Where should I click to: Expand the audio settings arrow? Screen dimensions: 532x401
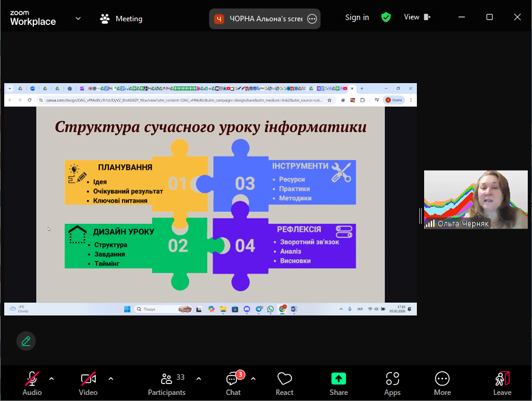coord(52,379)
